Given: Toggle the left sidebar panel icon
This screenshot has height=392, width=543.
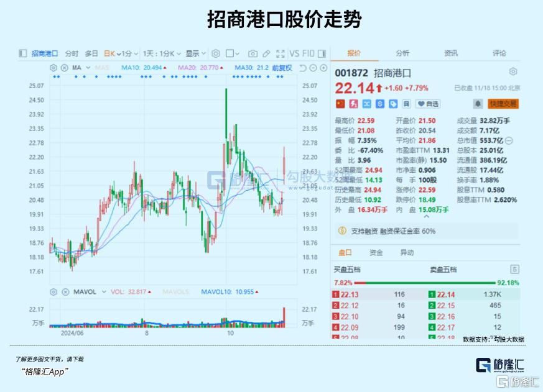Looking at the screenshot, I should (x=23, y=53).
